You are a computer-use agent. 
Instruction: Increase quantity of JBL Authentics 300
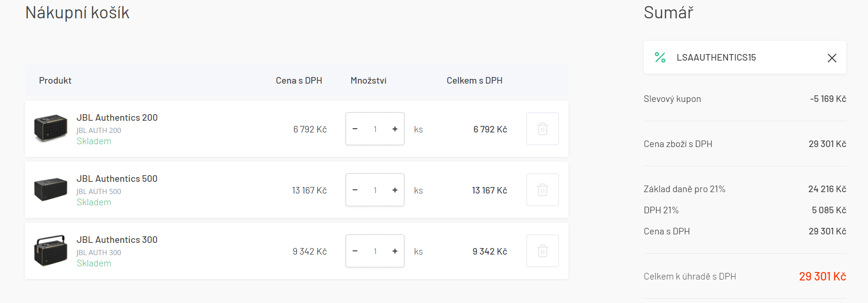pyautogui.click(x=395, y=251)
